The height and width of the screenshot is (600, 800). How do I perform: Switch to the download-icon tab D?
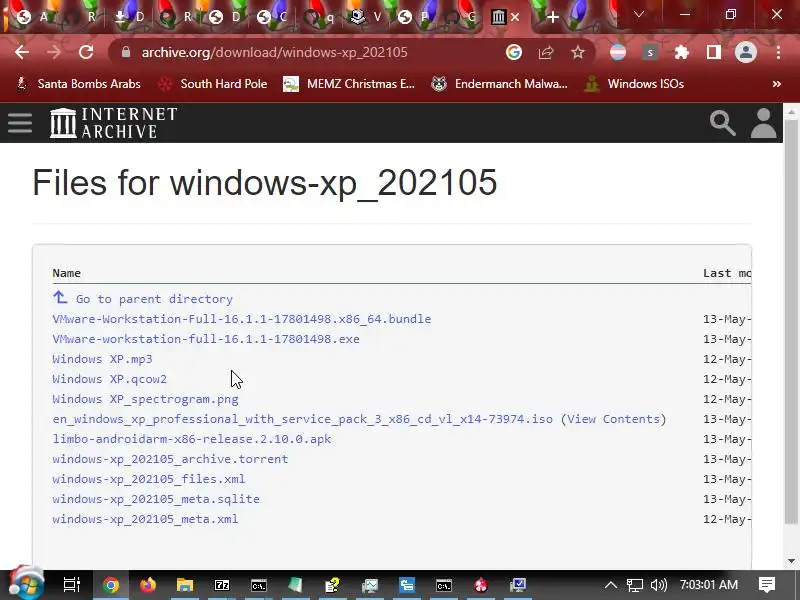coord(129,17)
